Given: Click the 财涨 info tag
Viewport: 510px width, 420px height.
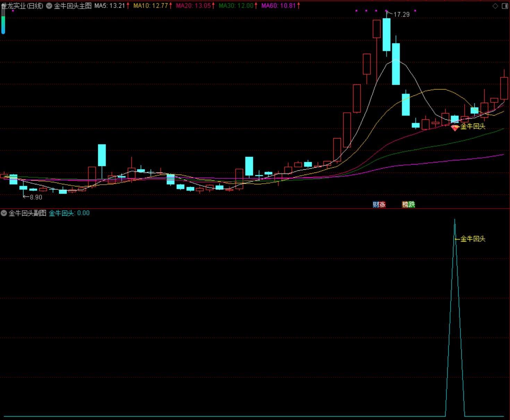Looking at the screenshot, I should [x=379, y=204].
